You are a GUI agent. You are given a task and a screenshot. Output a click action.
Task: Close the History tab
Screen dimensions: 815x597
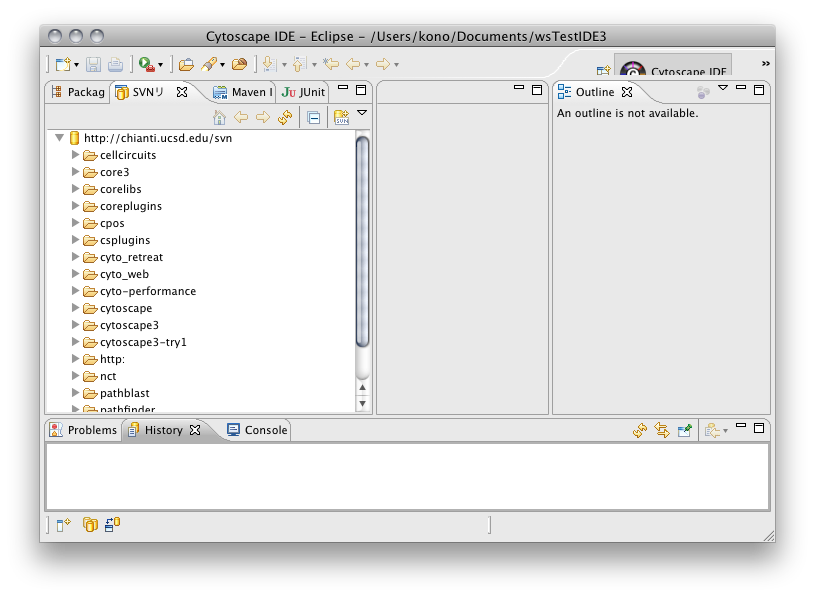pyautogui.click(x=195, y=430)
